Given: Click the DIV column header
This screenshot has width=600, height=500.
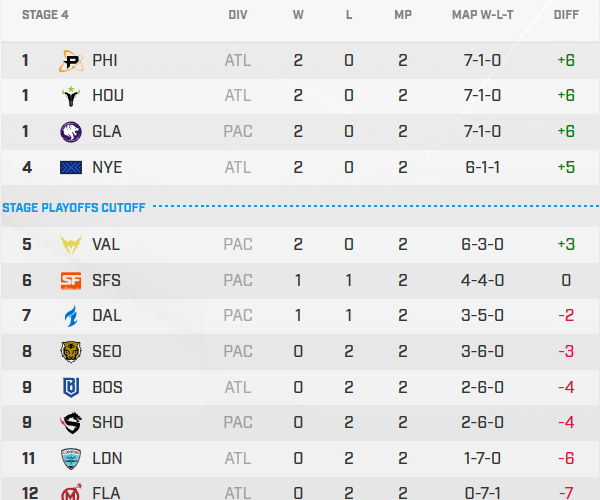Looking at the screenshot, I should coord(238,15).
